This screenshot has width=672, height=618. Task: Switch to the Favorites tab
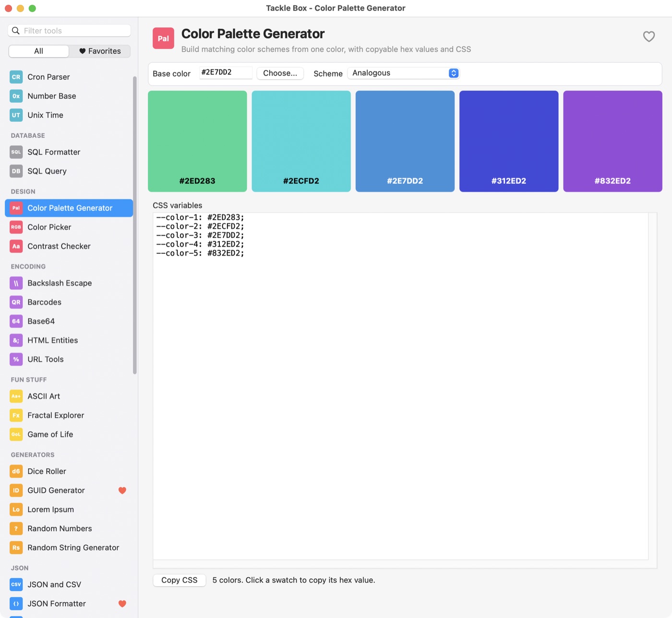100,51
